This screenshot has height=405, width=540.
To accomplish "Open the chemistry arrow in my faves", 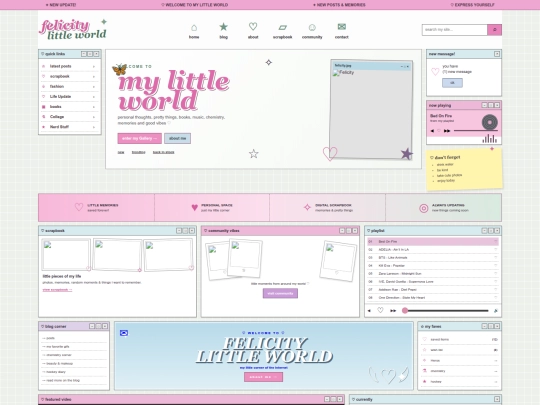I will [496, 371].
